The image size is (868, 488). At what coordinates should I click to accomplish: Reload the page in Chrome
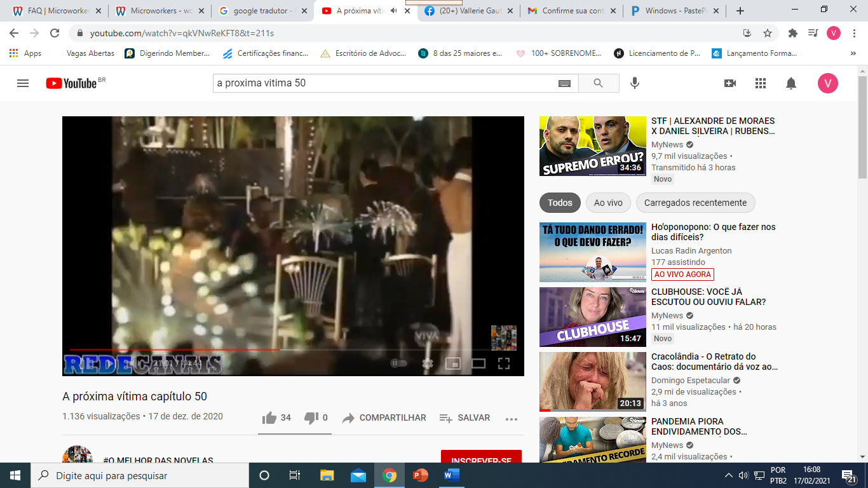click(x=55, y=33)
